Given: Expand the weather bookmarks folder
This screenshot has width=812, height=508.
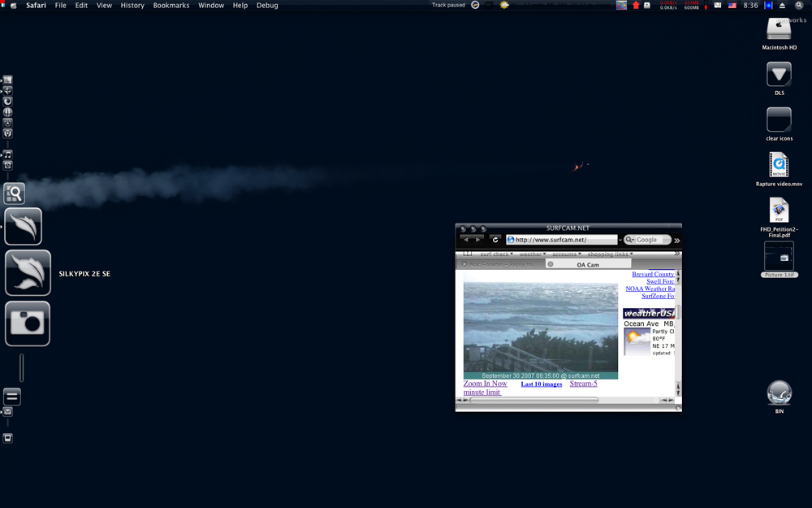Looking at the screenshot, I should coord(533,254).
